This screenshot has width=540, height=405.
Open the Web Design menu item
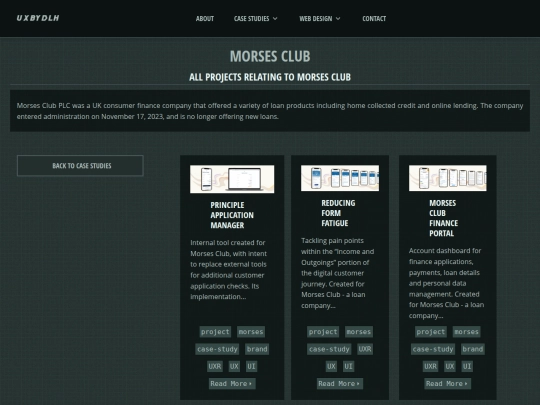[315, 19]
